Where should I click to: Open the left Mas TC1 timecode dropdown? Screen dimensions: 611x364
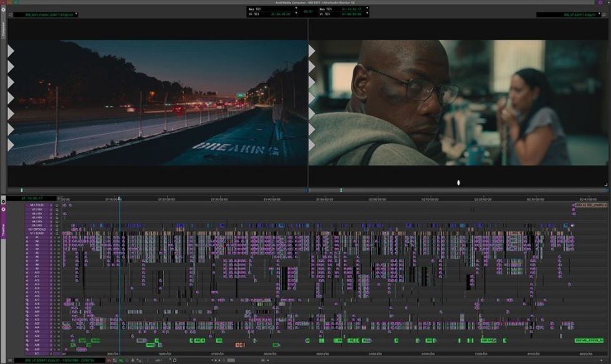[296, 8]
